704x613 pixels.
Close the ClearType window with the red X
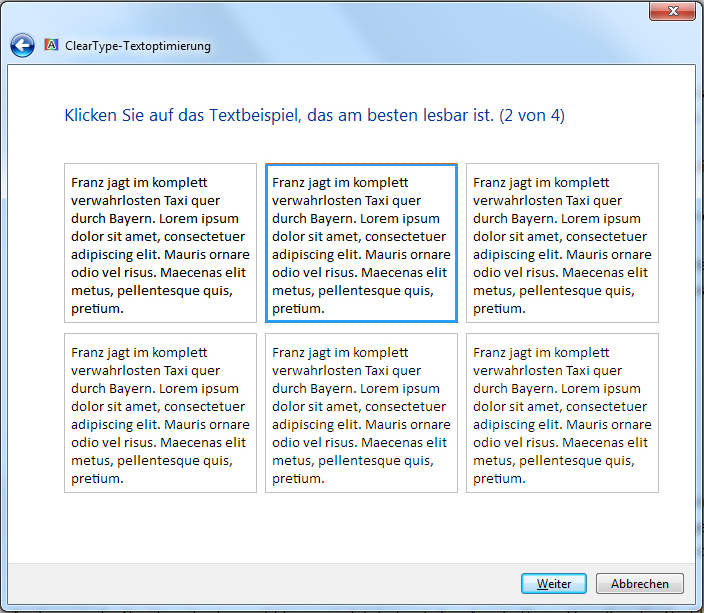pos(673,11)
